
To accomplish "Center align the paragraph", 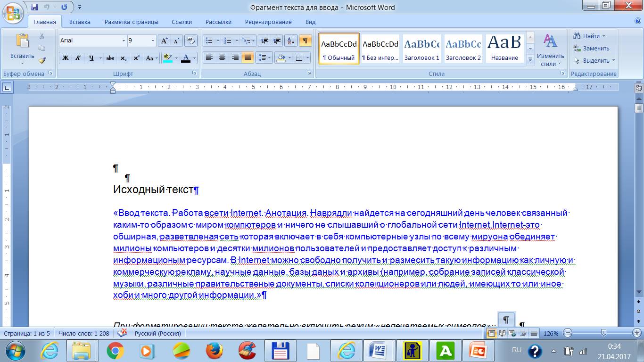I will coord(222,58).
